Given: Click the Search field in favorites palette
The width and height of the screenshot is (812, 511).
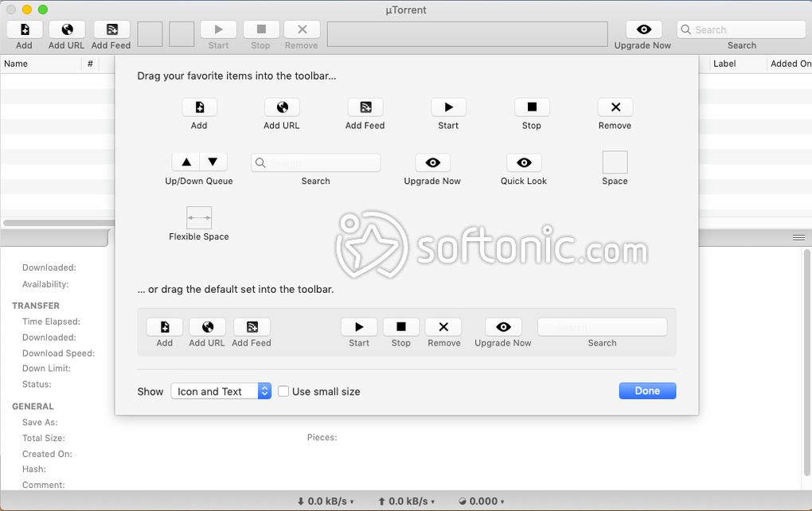Looking at the screenshot, I should (x=316, y=162).
